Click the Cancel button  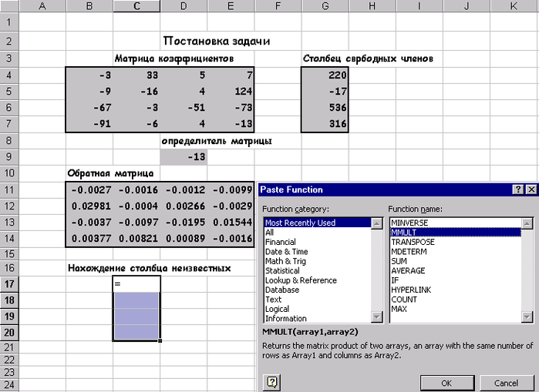tap(506, 383)
